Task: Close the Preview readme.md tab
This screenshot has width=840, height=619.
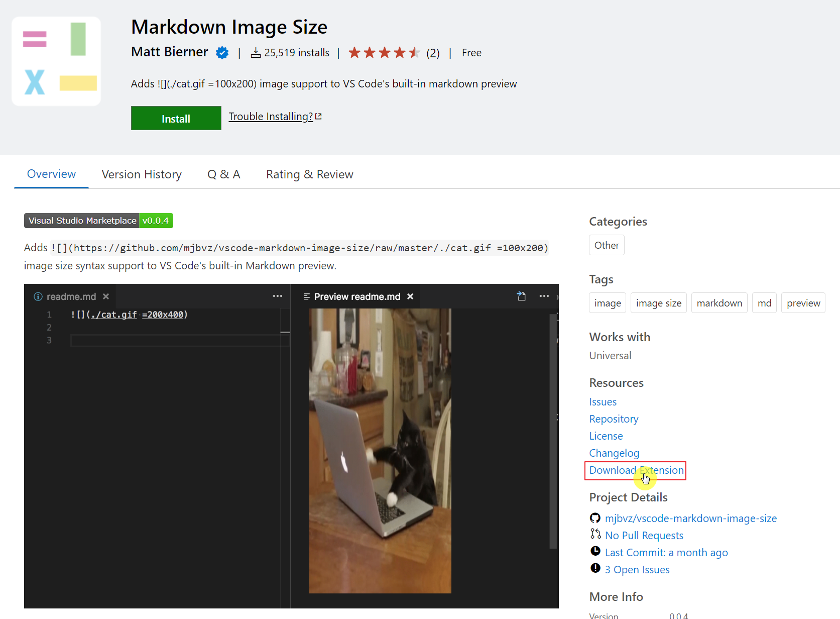Action: pyautogui.click(x=410, y=296)
